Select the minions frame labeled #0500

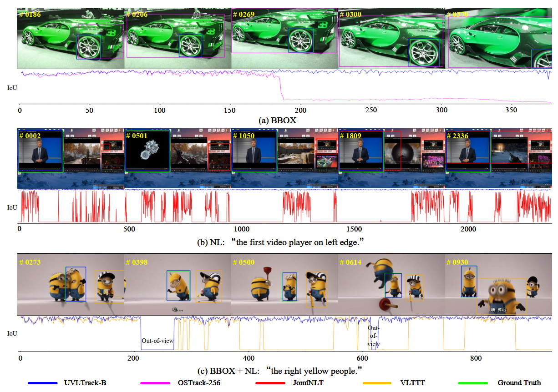click(x=284, y=285)
